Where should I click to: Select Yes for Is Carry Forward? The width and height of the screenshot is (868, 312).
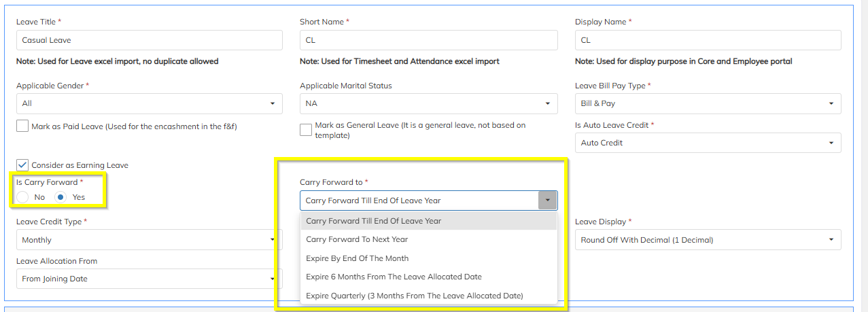61,197
